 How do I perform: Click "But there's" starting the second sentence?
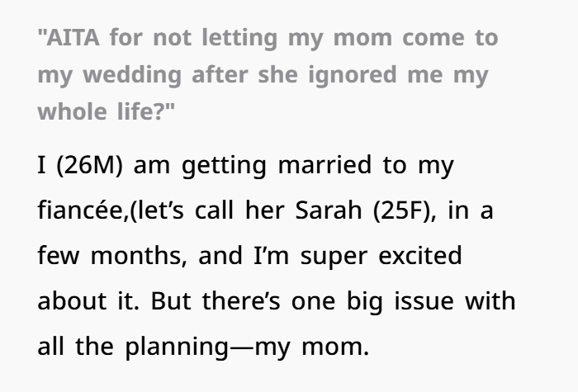(x=216, y=301)
